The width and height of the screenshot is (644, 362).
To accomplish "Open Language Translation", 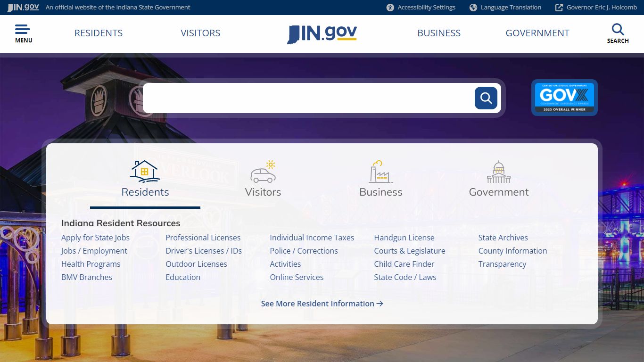I will tap(505, 8).
